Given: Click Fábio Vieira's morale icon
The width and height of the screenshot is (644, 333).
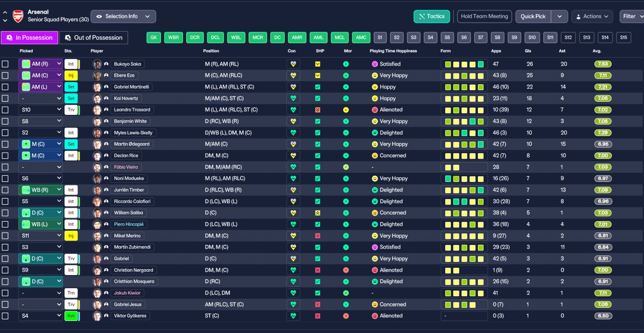Looking at the screenshot, I should click(x=346, y=167).
